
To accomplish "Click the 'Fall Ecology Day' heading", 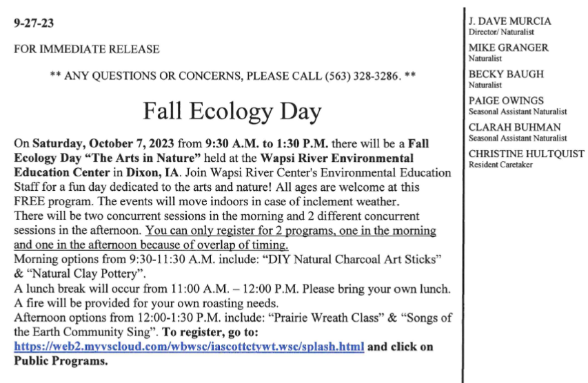I will pos(232,110).
